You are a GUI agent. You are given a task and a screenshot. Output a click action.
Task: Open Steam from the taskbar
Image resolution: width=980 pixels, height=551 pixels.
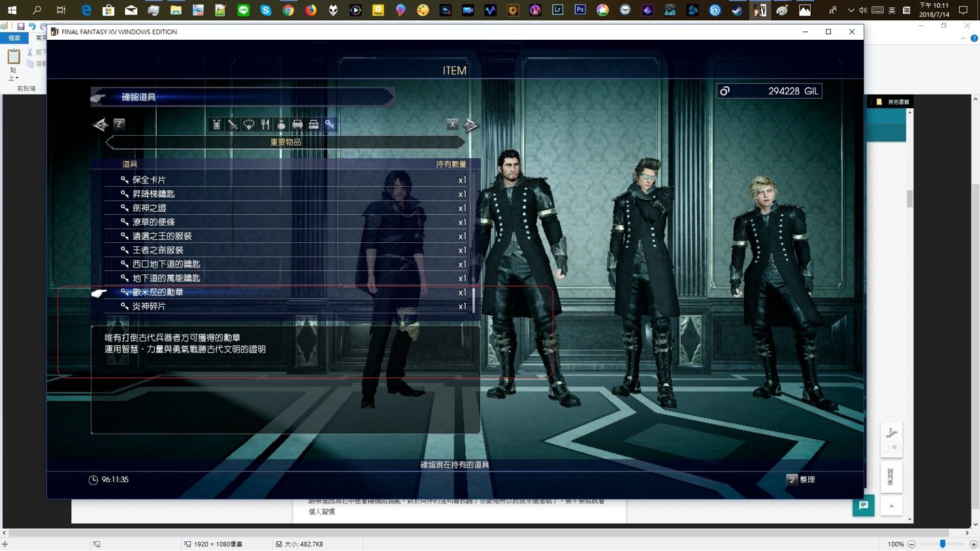pos(737,10)
